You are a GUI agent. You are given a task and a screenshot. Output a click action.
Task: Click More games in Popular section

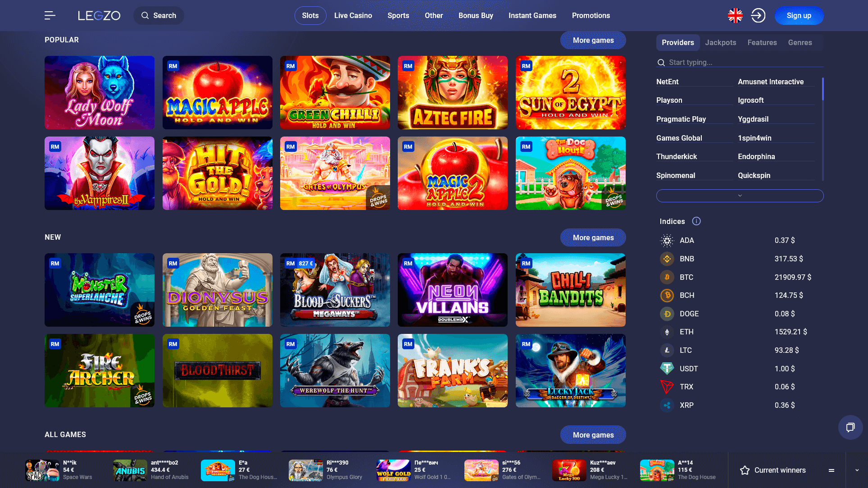coord(593,41)
